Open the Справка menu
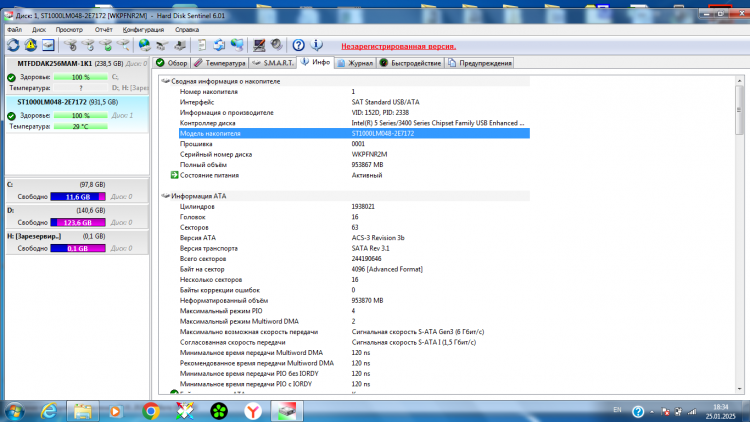The width and height of the screenshot is (750, 422). pyautogui.click(x=187, y=30)
